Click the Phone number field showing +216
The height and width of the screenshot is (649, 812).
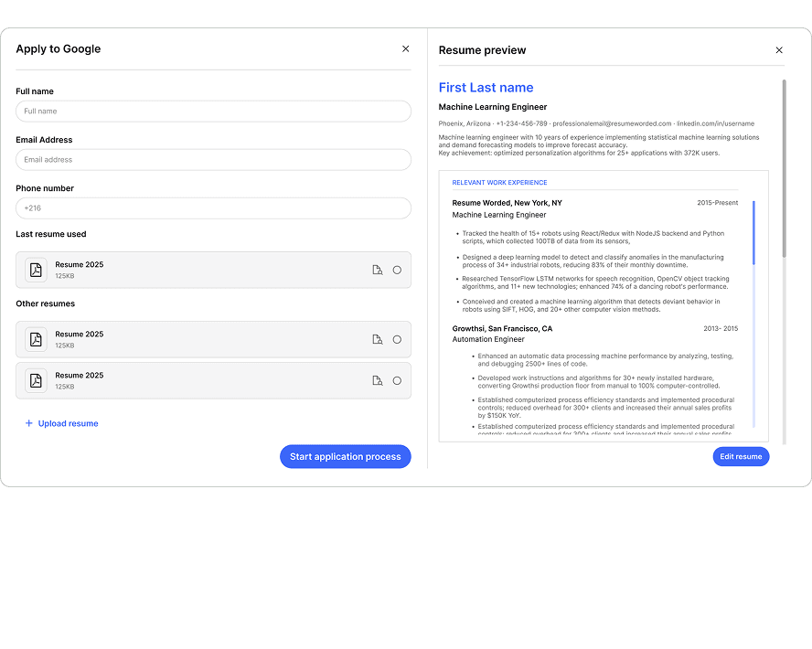point(213,208)
